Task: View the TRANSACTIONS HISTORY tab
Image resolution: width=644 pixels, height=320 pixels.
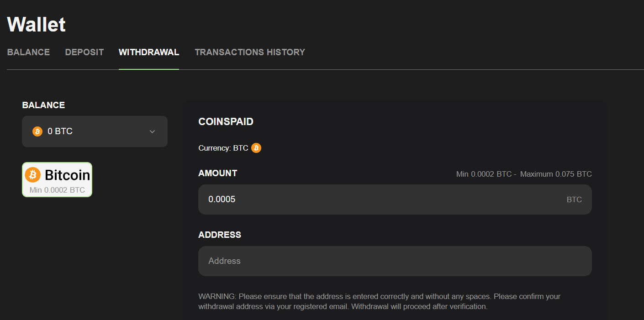Action: (x=249, y=52)
